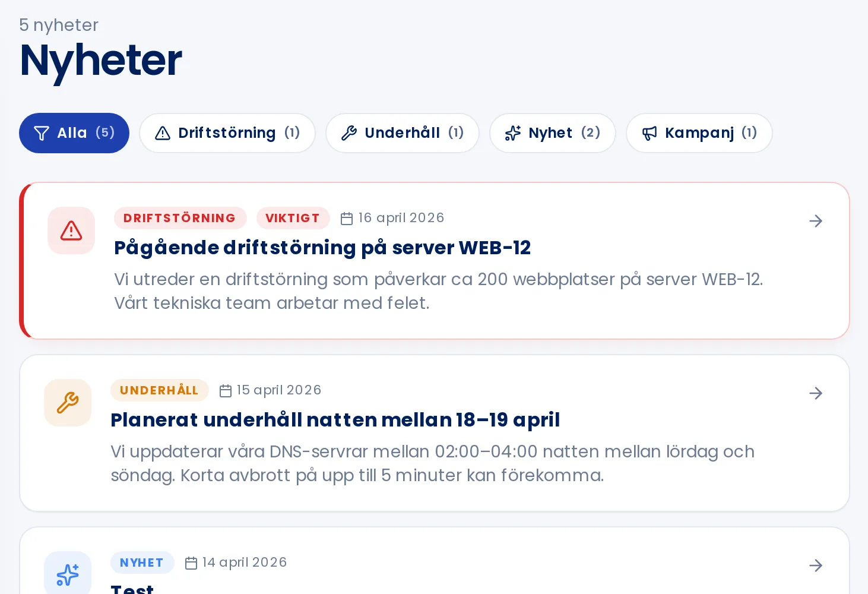Click the calendar icon beside 16 april 2026
Viewport: 868px width, 594px height.
pyautogui.click(x=347, y=219)
